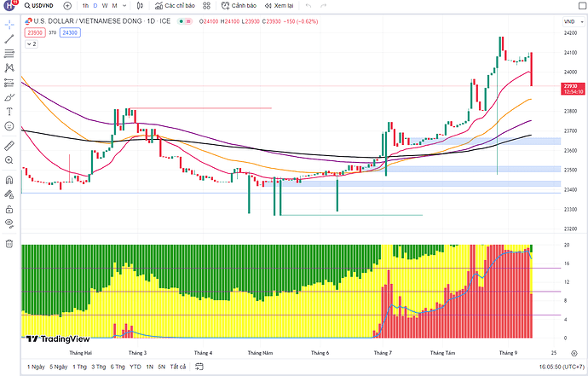Set range to Tất cả
Viewport: 588px width, 376px height.
click(x=178, y=367)
